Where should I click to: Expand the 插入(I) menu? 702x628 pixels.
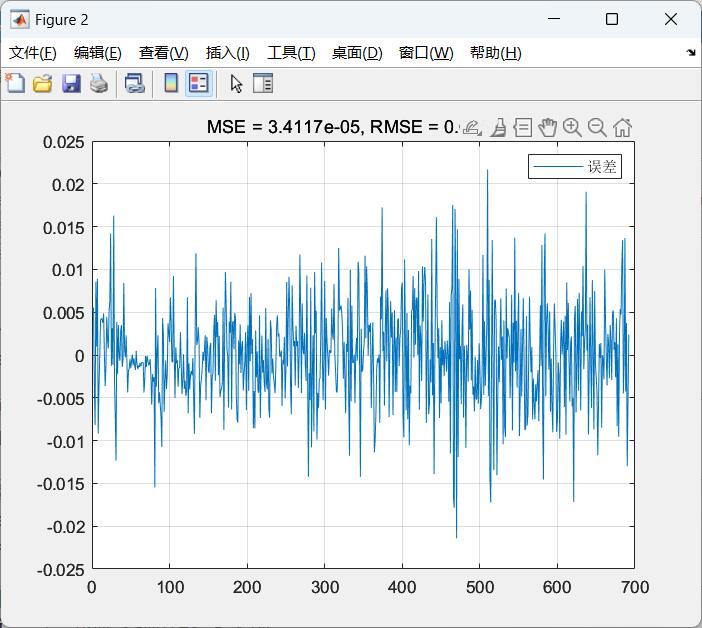point(227,53)
